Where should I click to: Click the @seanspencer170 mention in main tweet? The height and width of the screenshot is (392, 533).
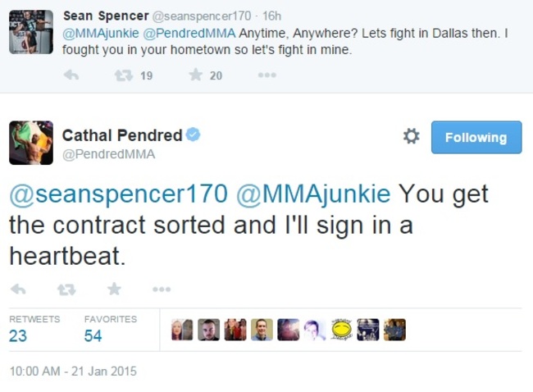[118, 194]
